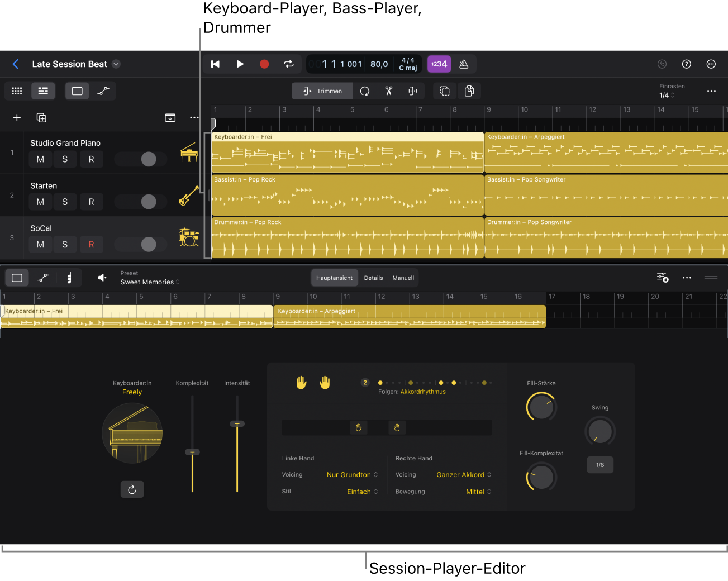Adjust the Komplexität slider
728x581 pixels.
tap(192, 452)
